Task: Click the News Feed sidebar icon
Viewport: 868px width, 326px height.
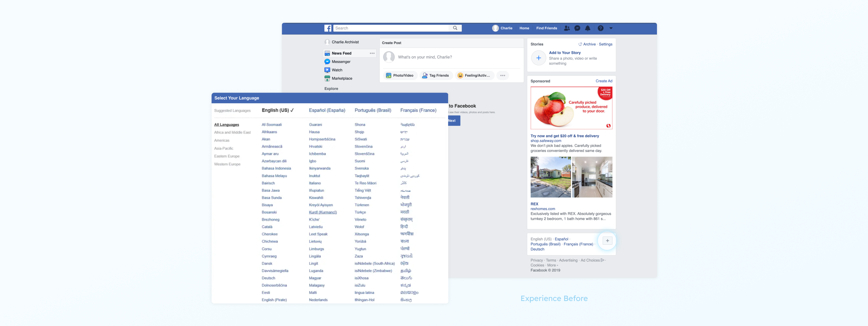Action: coord(327,53)
